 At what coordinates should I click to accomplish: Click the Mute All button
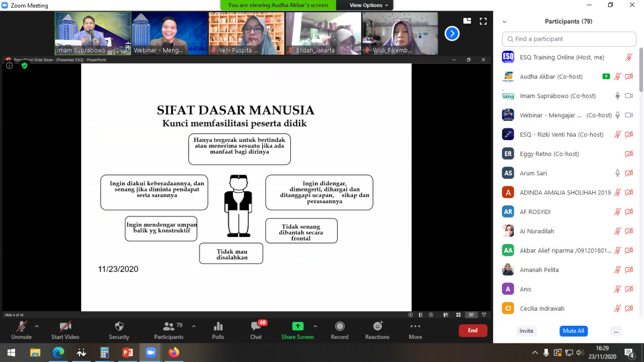click(573, 331)
